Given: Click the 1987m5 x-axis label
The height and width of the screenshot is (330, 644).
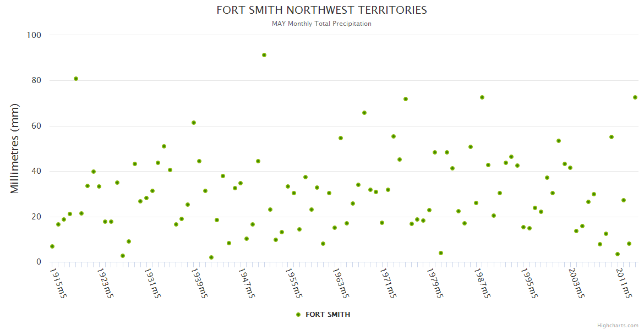Looking at the screenshot, I should tap(483, 283).
